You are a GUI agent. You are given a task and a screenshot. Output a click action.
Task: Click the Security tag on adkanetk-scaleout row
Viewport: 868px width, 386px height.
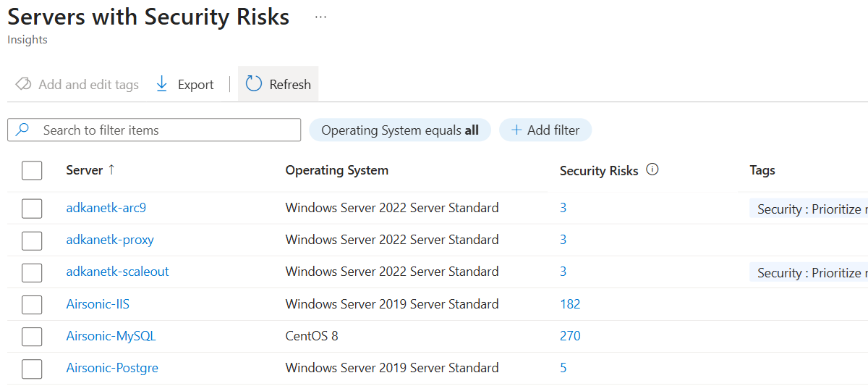click(809, 273)
